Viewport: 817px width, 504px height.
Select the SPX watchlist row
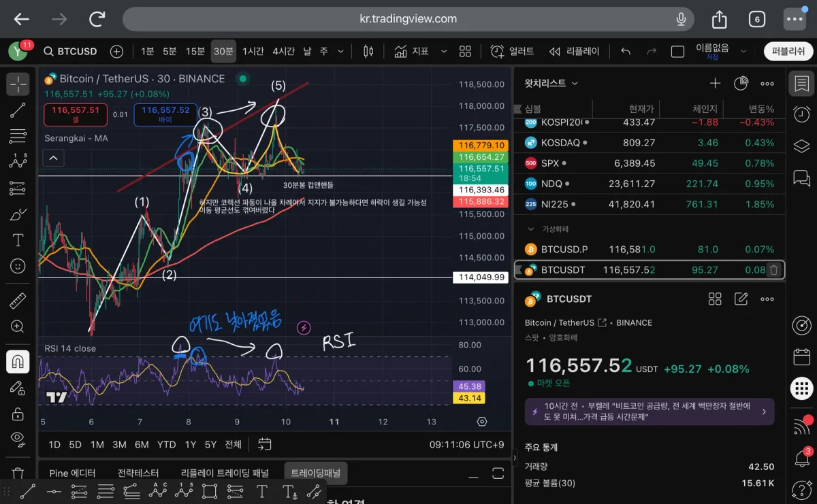click(650, 163)
